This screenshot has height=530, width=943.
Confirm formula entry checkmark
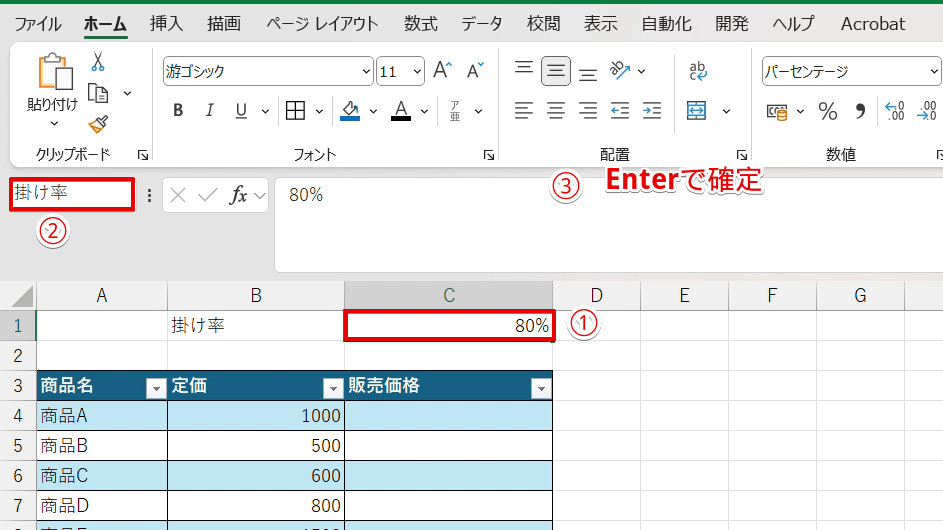tap(207, 195)
